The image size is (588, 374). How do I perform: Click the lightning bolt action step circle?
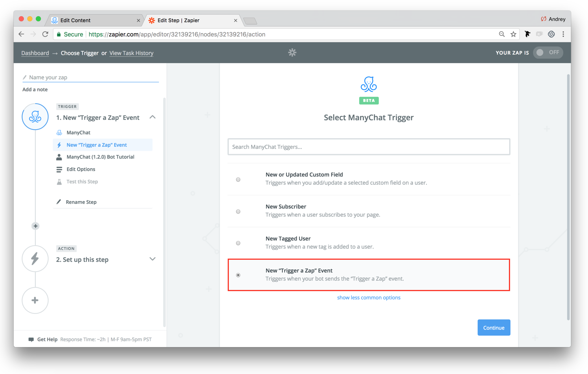(x=35, y=259)
